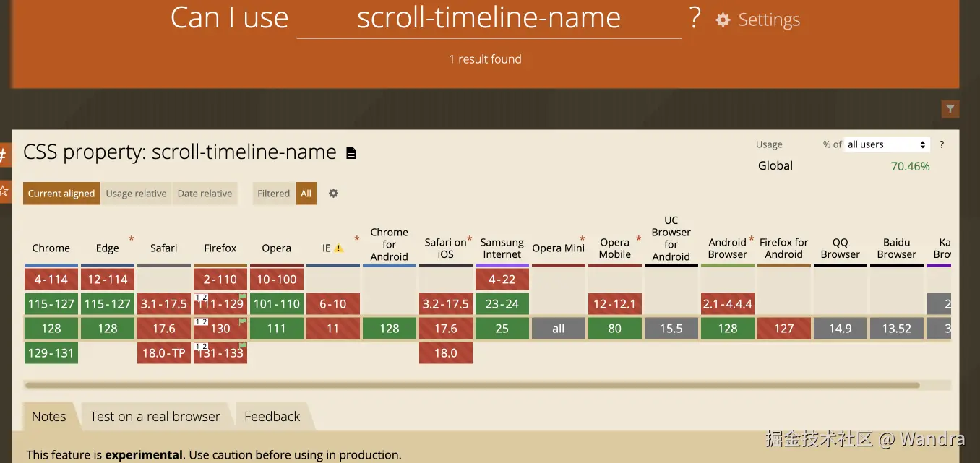
Task: Click the Chrome 129-131 support cell
Action: [x=51, y=352]
